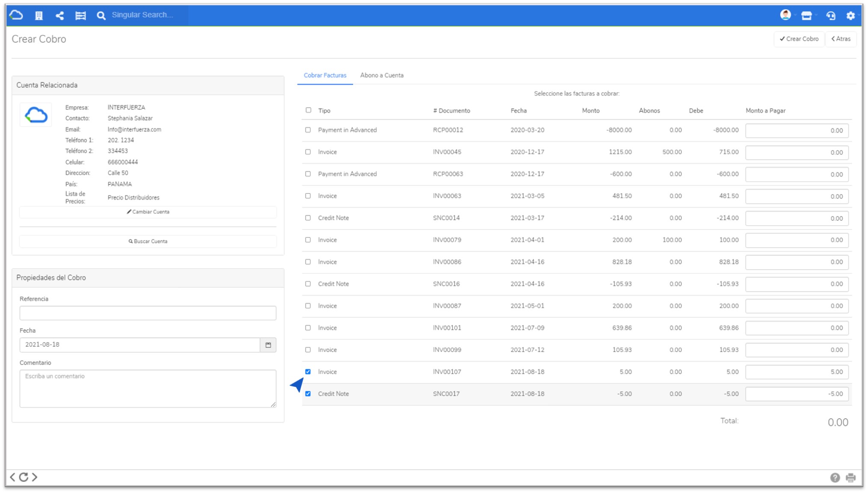
Task: Click the Total 0.00 amount
Action: tap(838, 422)
